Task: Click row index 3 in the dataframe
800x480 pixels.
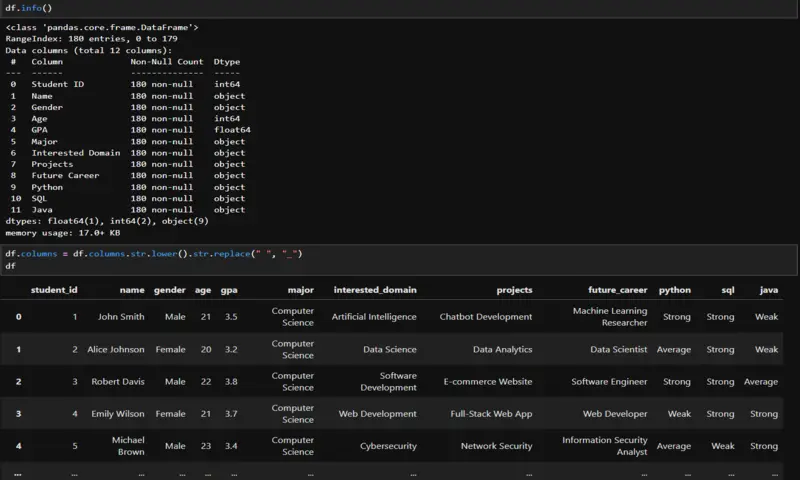Action: tap(18, 414)
